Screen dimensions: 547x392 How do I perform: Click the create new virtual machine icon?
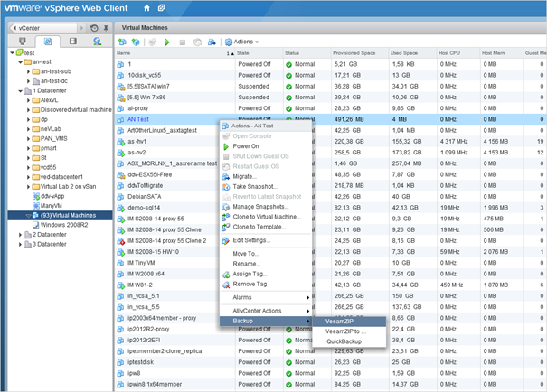coord(122,42)
